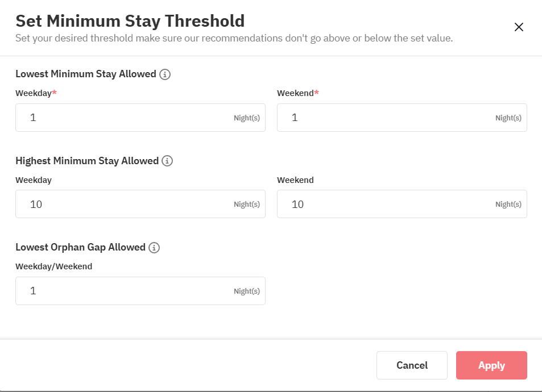This screenshot has width=542, height=392.
Task: Click info icon beside Lowest Minimum Stay Allowed
Action: [x=165, y=74]
